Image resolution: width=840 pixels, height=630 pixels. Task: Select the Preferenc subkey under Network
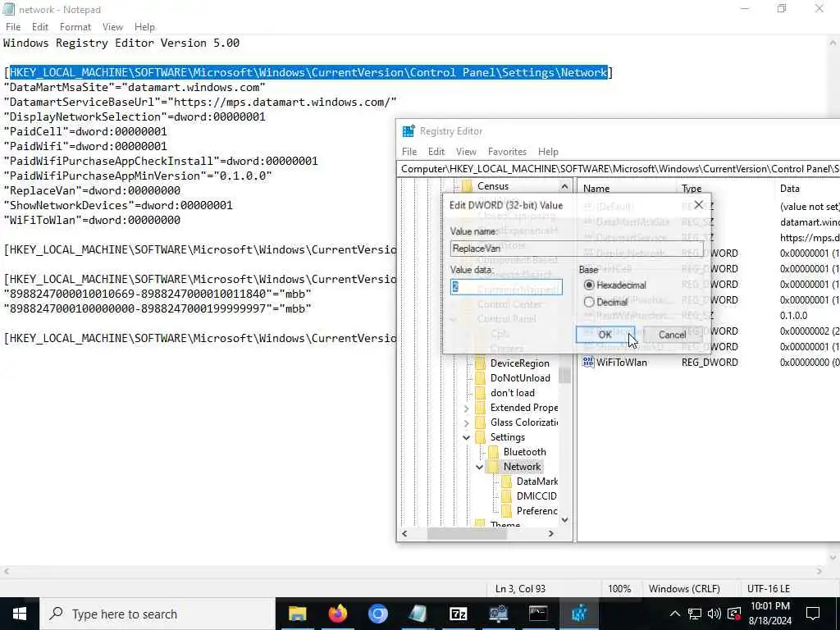(x=536, y=510)
